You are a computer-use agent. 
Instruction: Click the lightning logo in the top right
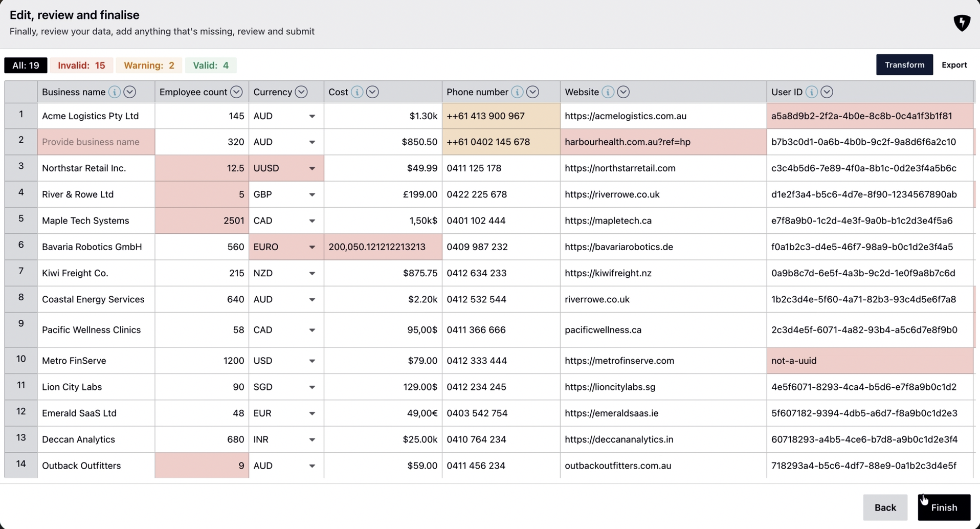coord(962,23)
